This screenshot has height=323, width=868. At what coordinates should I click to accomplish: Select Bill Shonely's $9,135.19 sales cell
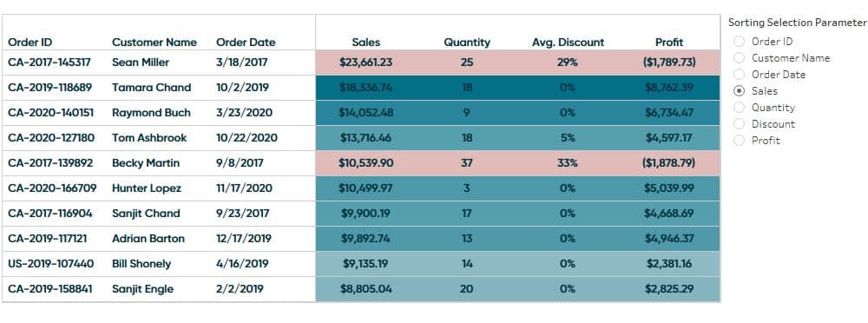(366, 264)
